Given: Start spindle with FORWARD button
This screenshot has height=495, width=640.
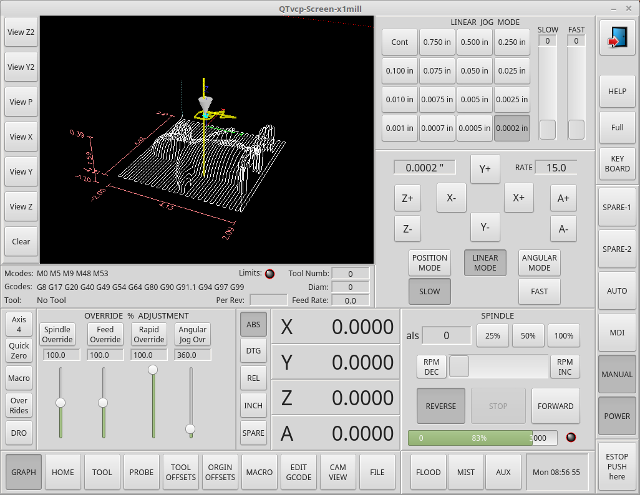Looking at the screenshot, I should coord(555,406).
